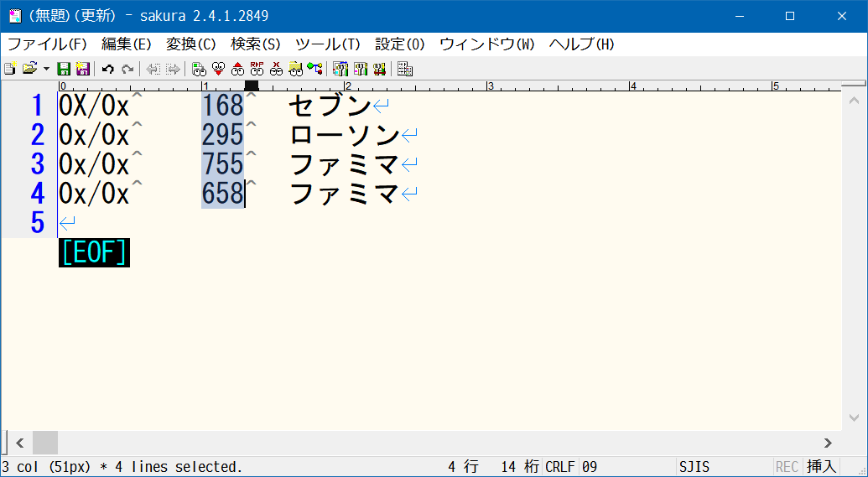Open type-specific settings icon
This screenshot has width=868, height=477.
point(361,69)
